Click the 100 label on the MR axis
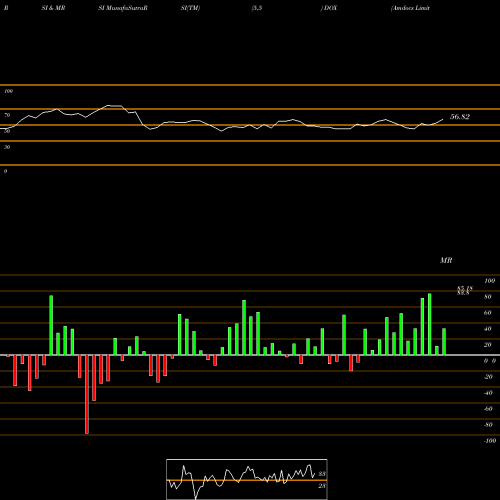Viewport: 500px width, 500px height. (490, 281)
